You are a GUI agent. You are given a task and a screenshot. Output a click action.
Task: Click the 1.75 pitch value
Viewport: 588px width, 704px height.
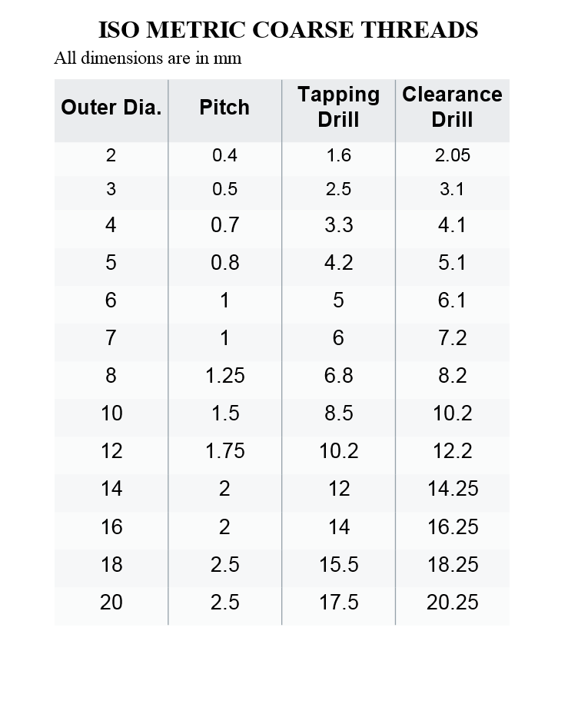coord(224,451)
